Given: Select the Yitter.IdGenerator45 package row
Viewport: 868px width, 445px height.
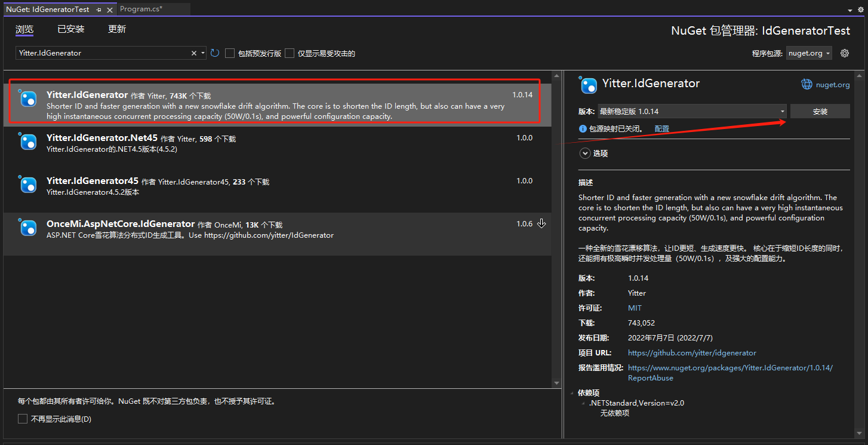Looking at the screenshot, I should point(277,191).
